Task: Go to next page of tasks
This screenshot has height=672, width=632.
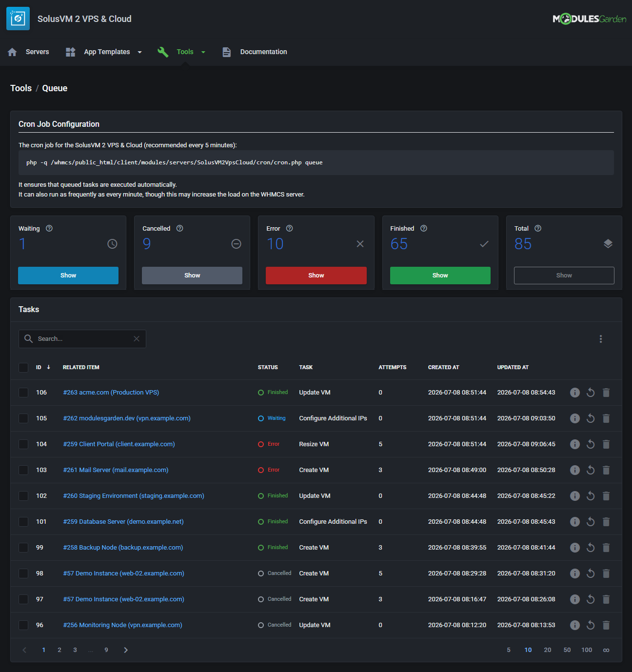Action: (x=126, y=650)
